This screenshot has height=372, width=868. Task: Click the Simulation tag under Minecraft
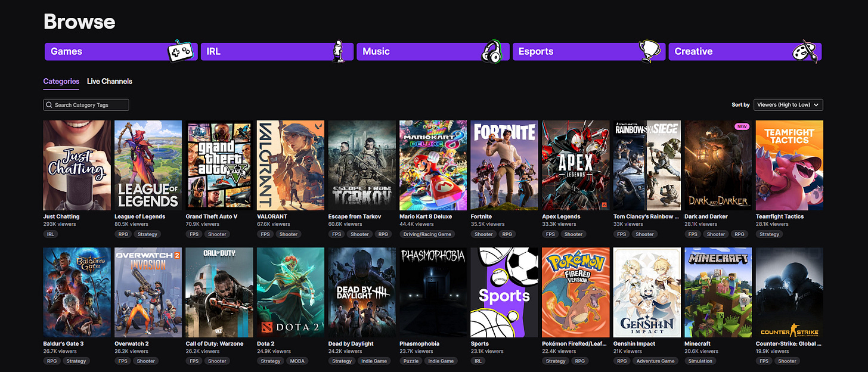pyautogui.click(x=700, y=361)
